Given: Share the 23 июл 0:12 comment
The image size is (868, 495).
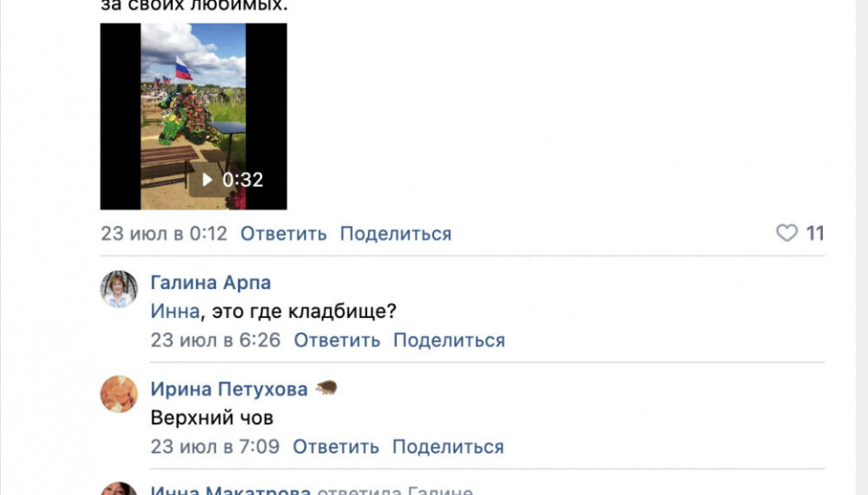Looking at the screenshot, I should [x=396, y=233].
